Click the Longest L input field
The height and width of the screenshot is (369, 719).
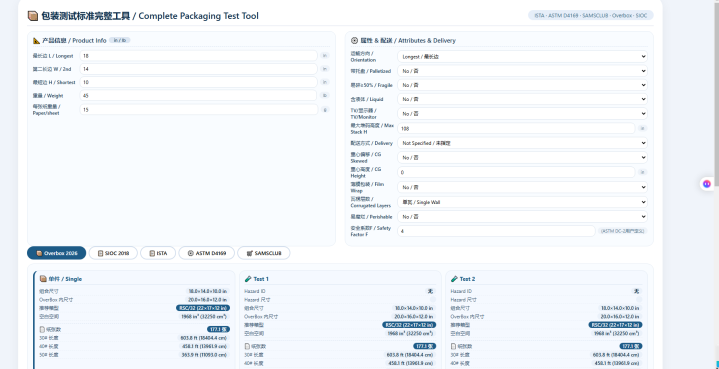pyautogui.click(x=198, y=55)
